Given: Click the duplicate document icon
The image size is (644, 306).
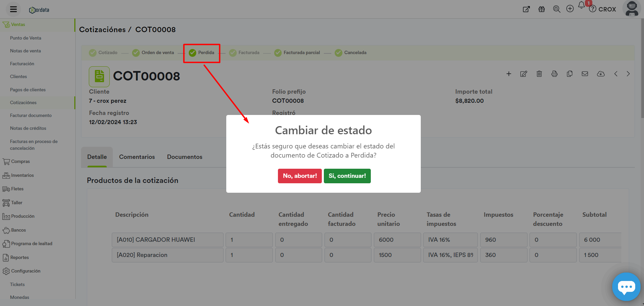Looking at the screenshot, I should coord(570,74).
